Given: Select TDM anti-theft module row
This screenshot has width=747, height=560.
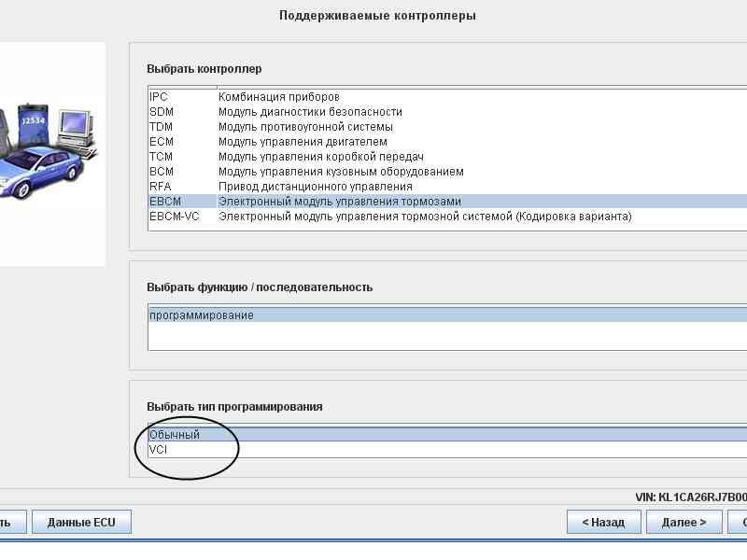Looking at the screenshot, I should [x=448, y=127].
